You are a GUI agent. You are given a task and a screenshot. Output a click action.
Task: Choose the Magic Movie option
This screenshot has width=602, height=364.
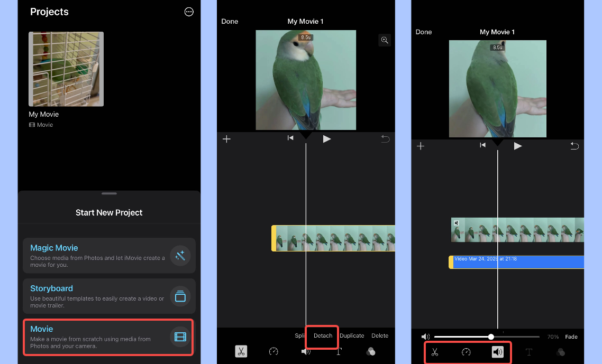(109, 256)
